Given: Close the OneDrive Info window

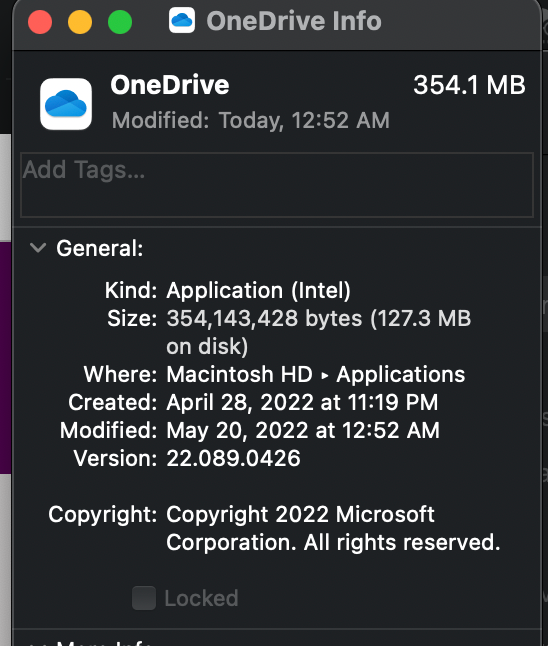Looking at the screenshot, I should (40, 22).
